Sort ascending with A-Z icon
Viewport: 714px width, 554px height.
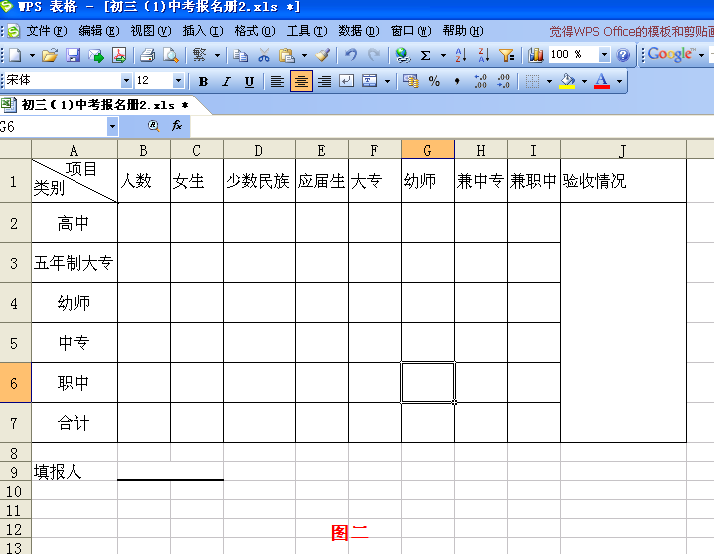[x=461, y=55]
